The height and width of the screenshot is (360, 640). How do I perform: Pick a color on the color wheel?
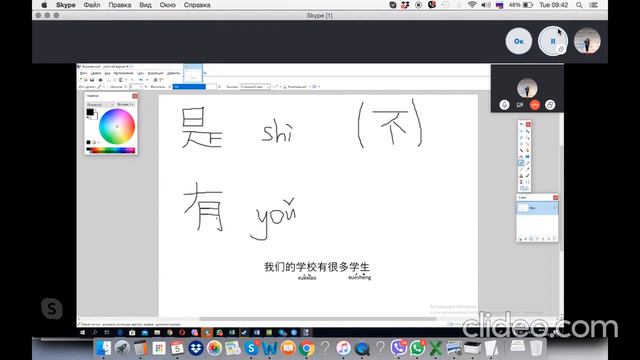point(117,126)
